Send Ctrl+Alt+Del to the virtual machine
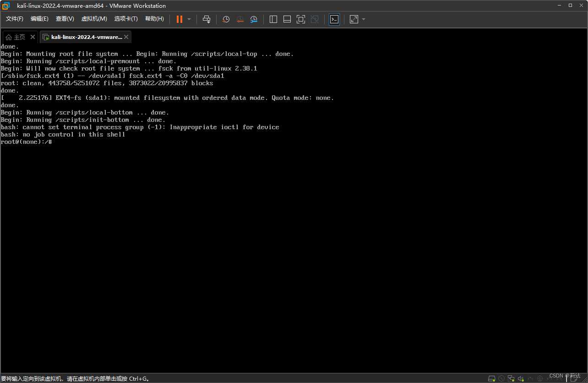This screenshot has height=383, width=588. tap(207, 19)
